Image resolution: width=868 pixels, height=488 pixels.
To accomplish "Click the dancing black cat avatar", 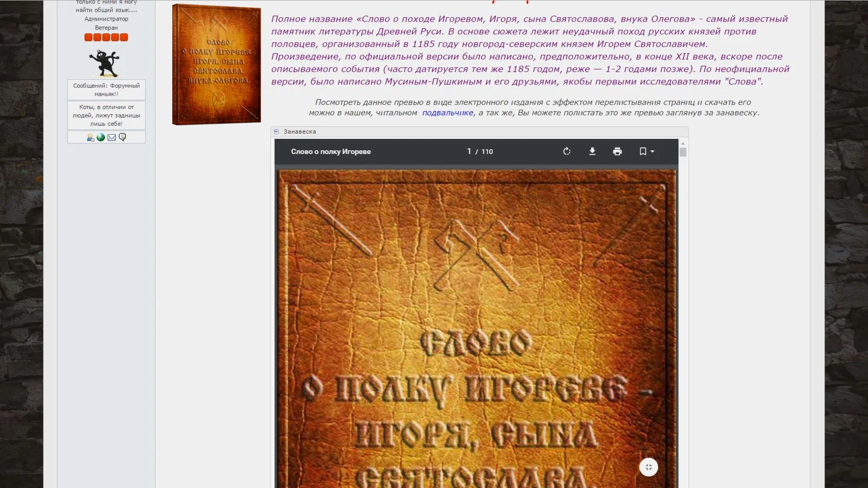I will point(105,63).
